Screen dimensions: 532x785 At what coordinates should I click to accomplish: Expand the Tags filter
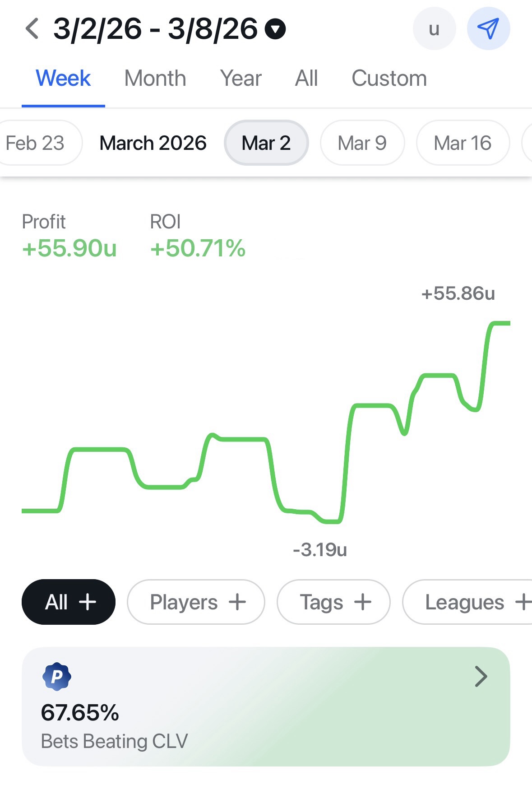point(333,602)
